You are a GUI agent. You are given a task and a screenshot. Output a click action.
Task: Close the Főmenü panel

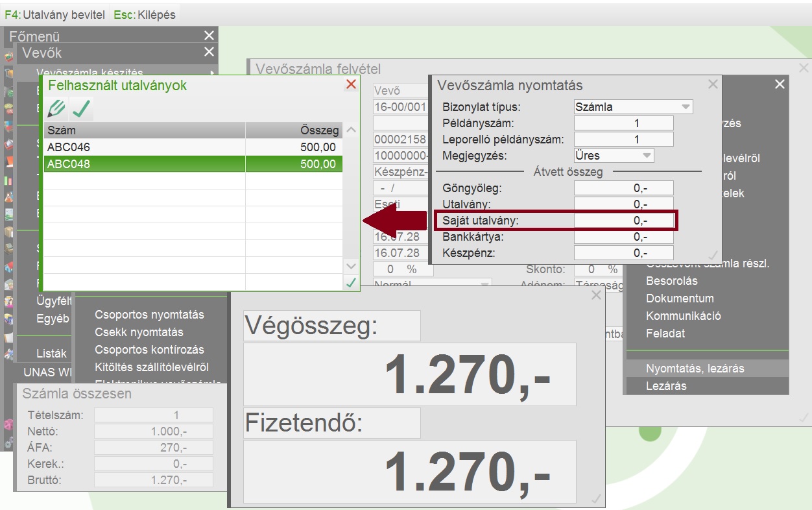tap(208, 36)
